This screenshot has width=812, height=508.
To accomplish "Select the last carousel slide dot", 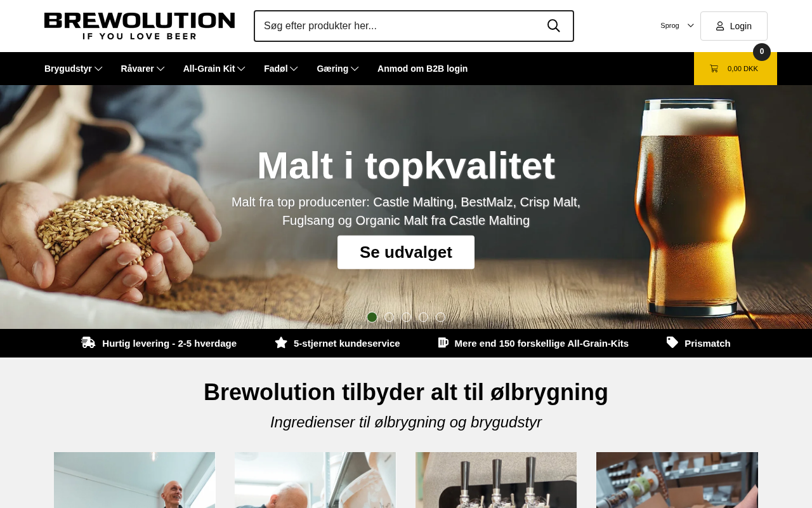I will coord(441,317).
